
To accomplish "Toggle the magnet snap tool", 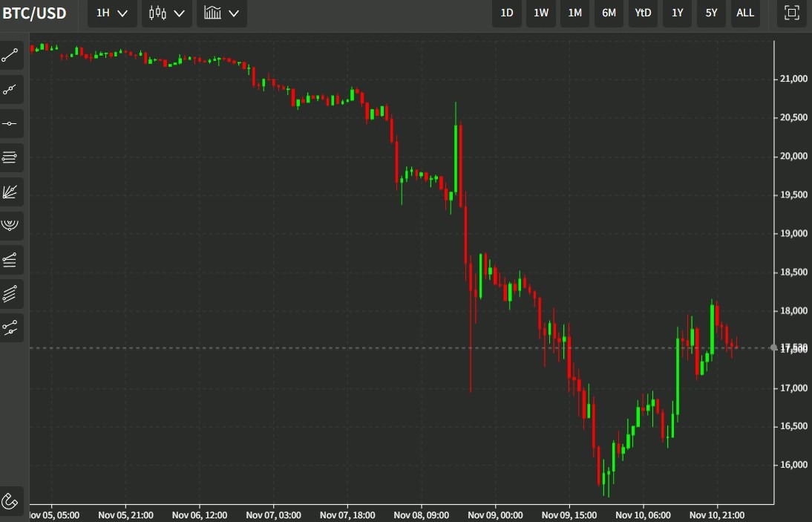I will click(10, 500).
